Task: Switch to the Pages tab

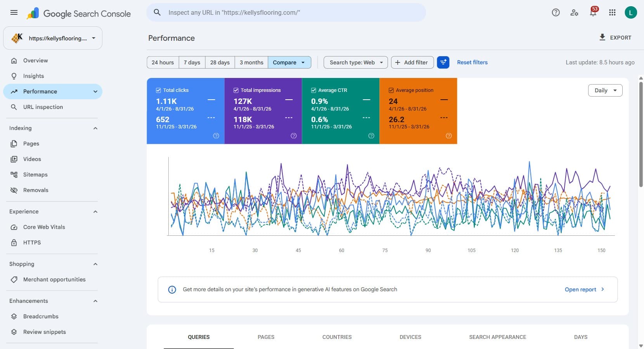Action: point(266,337)
